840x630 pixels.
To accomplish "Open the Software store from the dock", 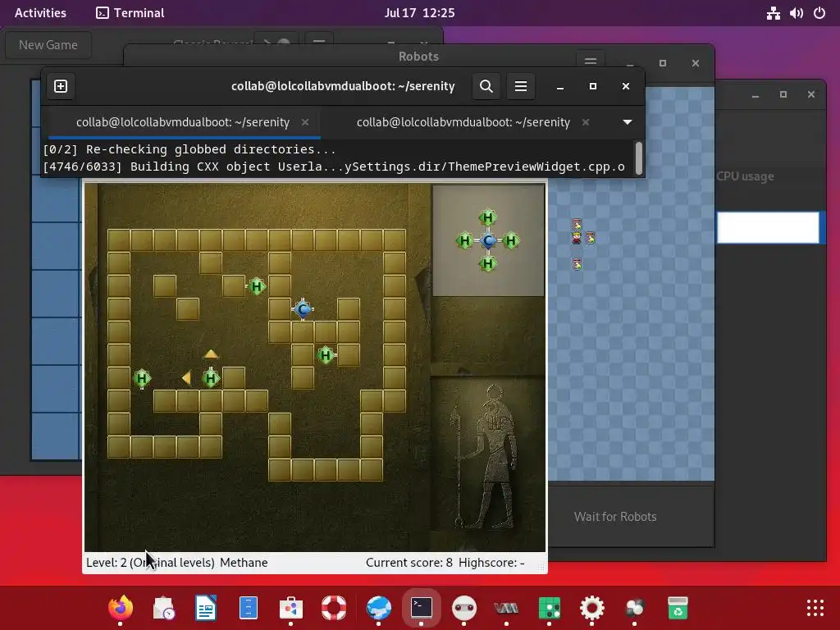I will 291,608.
